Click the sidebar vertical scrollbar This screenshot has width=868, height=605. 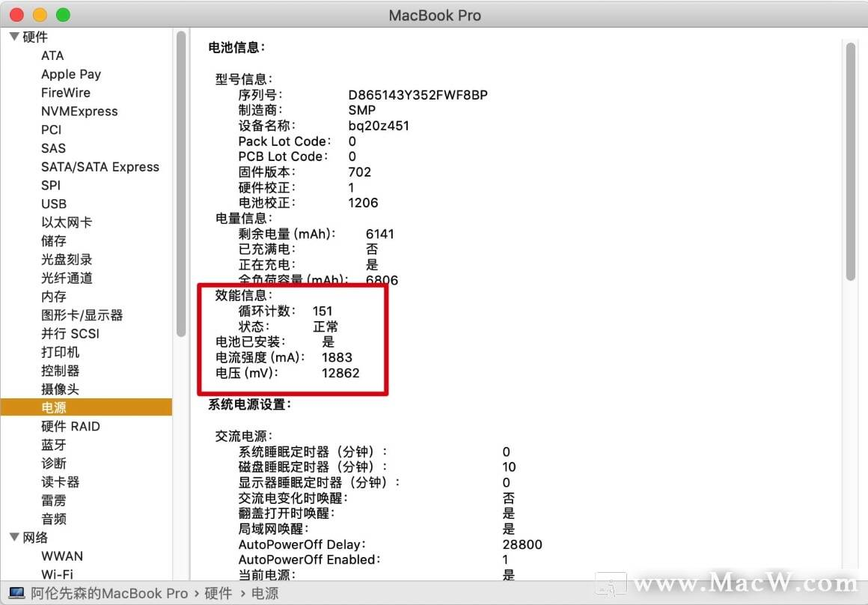click(x=181, y=184)
